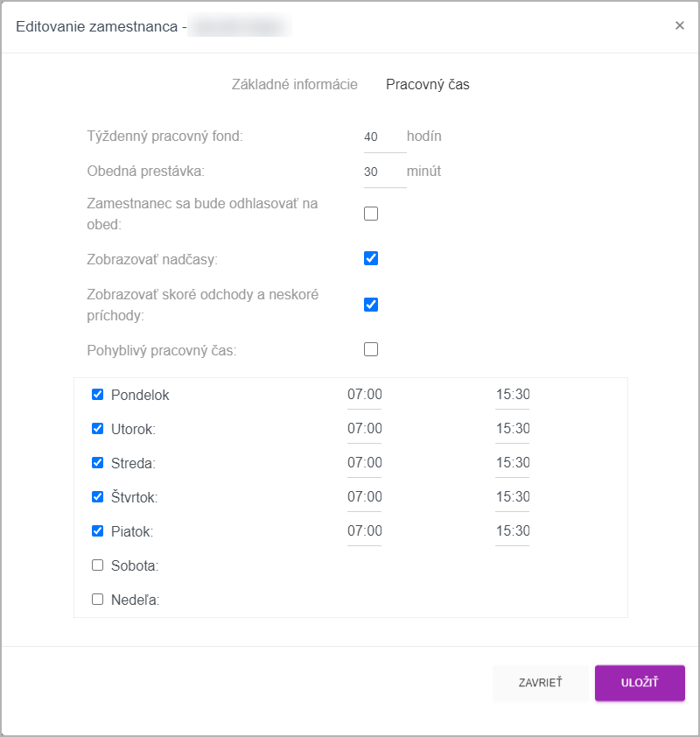Adjust Piatok start time field

click(365, 531)
